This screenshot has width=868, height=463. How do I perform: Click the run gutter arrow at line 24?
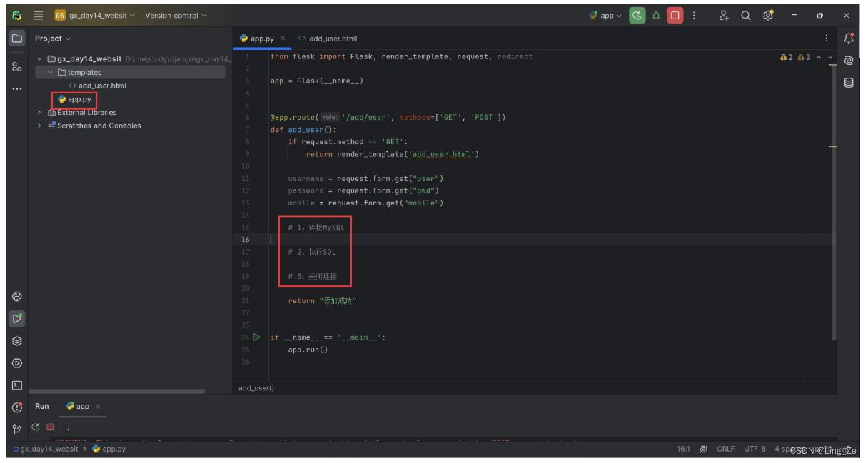coord(256,337)
